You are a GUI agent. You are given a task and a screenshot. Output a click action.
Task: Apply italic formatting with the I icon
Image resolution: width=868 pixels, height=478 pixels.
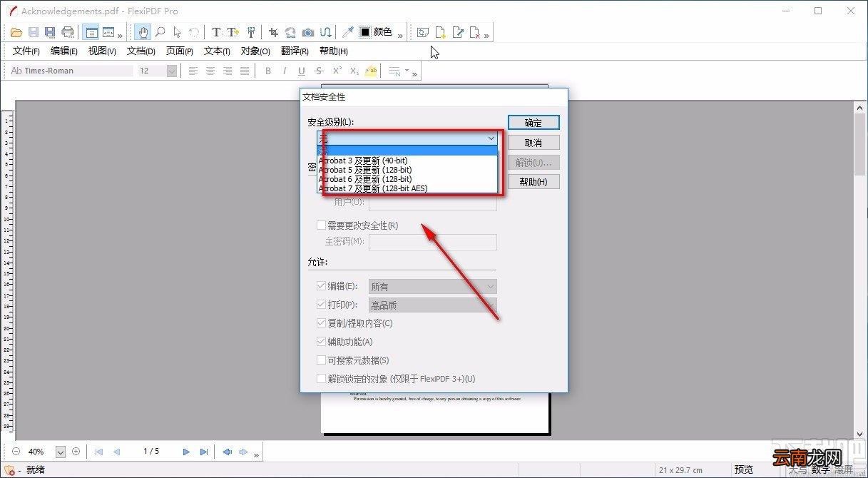285,71
